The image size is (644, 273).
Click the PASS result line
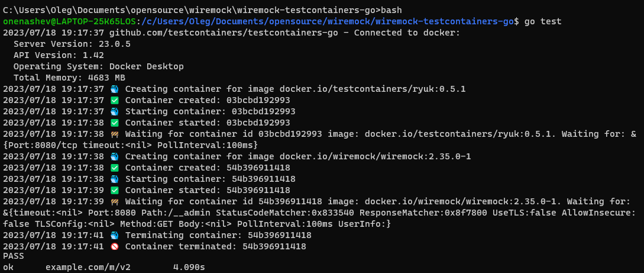click(13, 256)
